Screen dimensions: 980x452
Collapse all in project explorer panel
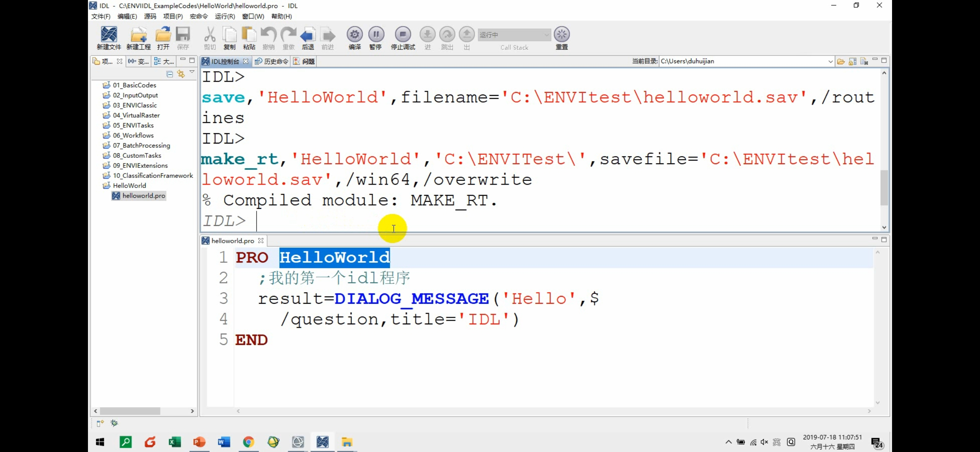170,74
